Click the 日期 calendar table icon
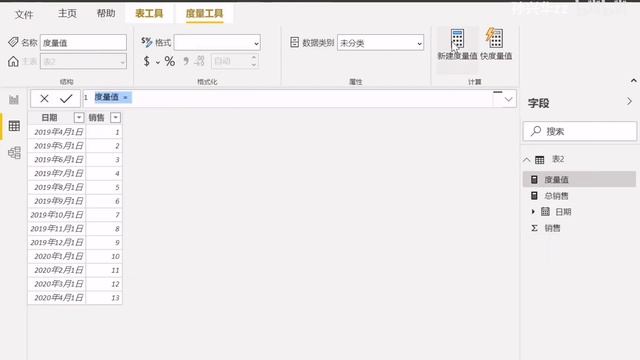The image size is (640, 360). pyautogui.click(x=545, y=211)
